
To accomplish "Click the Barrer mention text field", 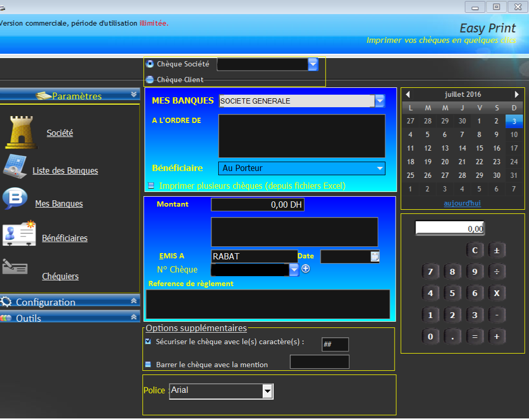I will pyautogui.click(x=320, y=361).
